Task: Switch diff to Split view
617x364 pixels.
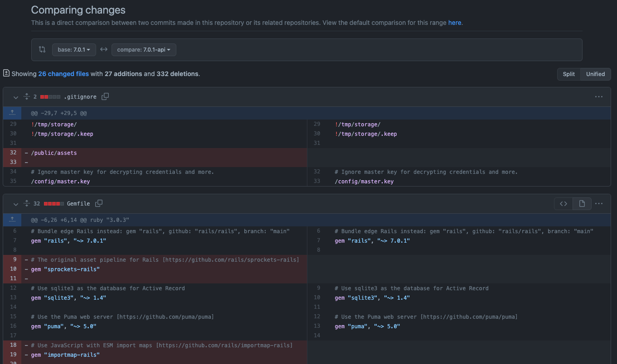Action: pos(568,74)
